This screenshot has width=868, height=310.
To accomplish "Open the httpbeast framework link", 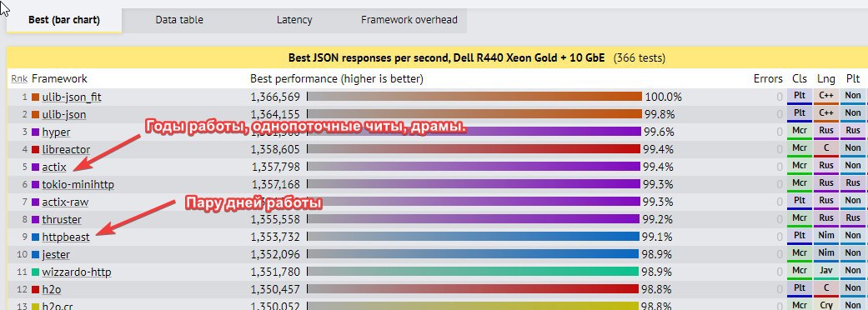I will [x=65, y=237].
